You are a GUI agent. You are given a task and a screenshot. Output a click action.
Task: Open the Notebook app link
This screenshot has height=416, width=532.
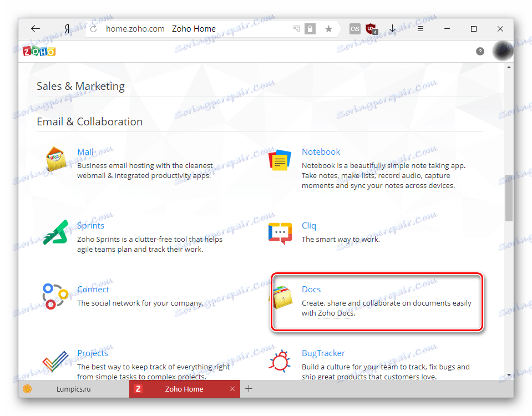321,151
